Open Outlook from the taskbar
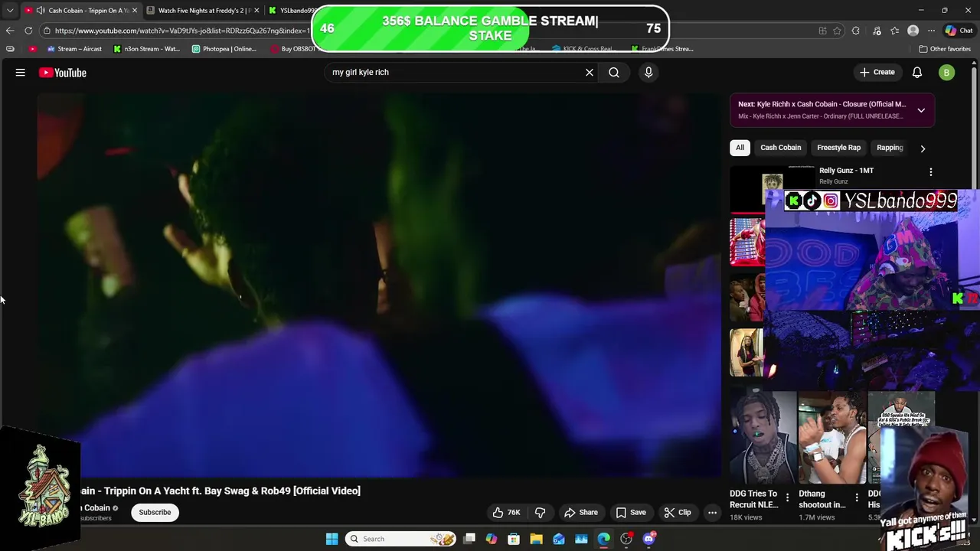 point(559,539)
